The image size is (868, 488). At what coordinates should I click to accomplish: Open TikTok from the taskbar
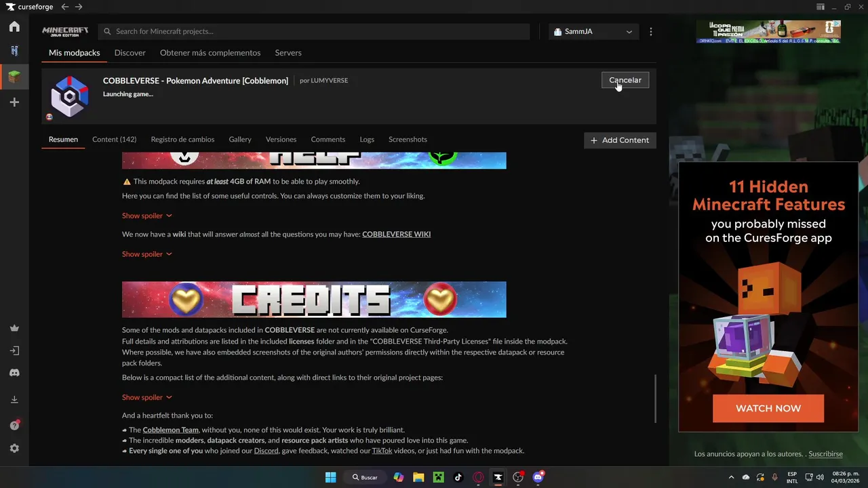[x=458, y=477]
